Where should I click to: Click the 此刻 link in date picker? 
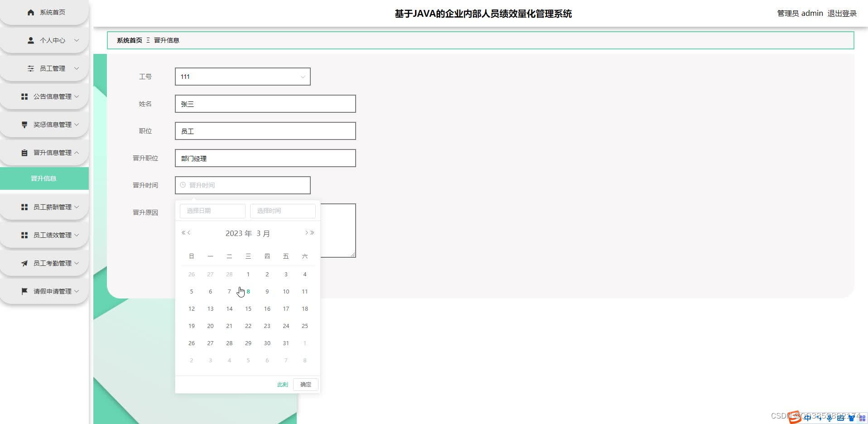click(283, 385)
